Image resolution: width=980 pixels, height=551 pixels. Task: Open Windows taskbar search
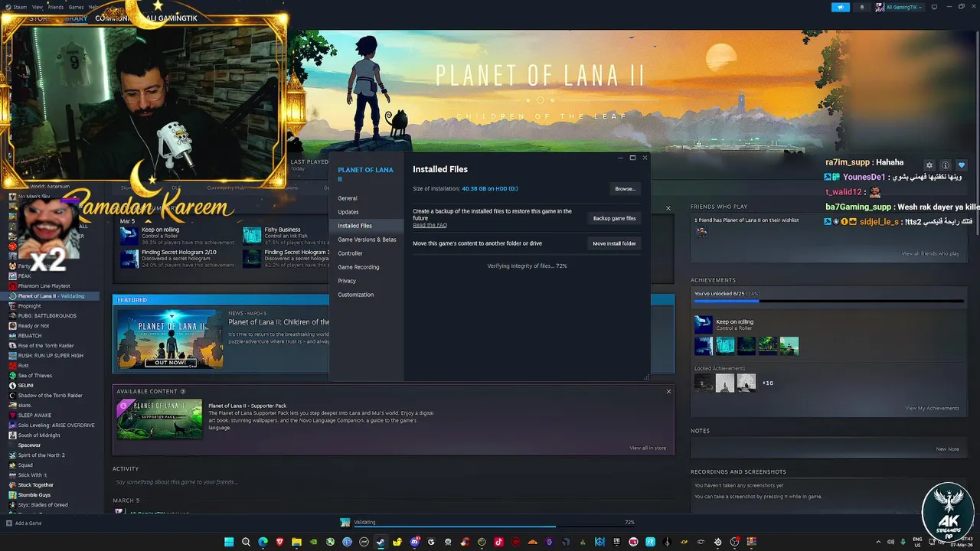coord(246,542)
